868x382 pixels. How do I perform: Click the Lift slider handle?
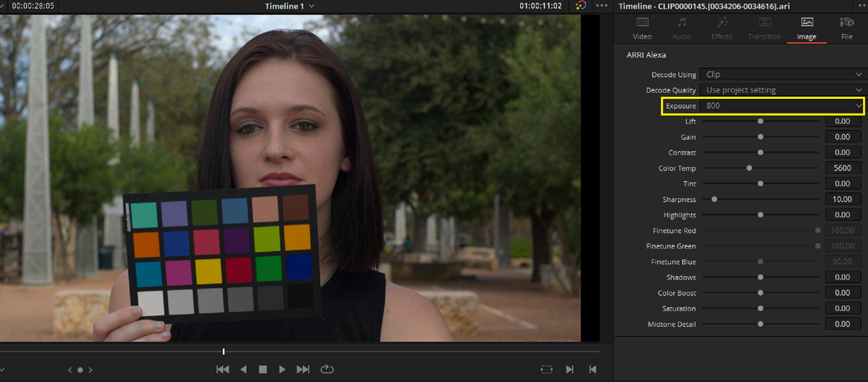coord(761,121)
